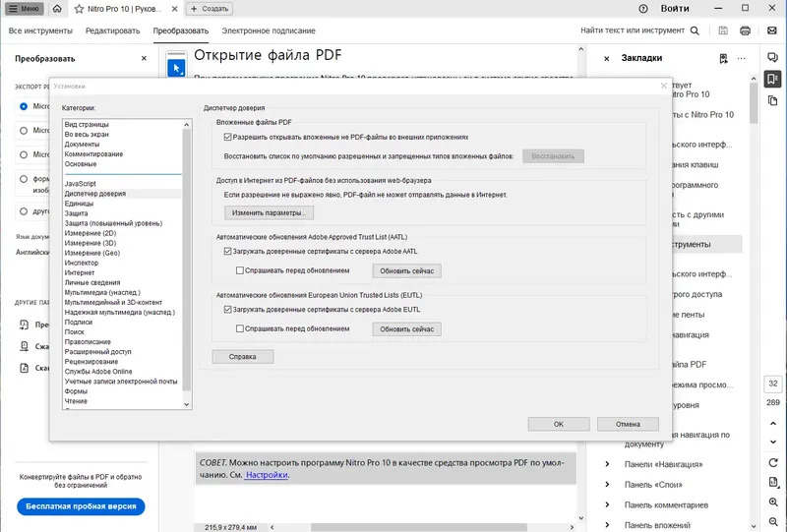Image resolution: width=787 pixels, height=532 pixels.
Task: Click the Создать new tab button
Action: pos(210,9)
